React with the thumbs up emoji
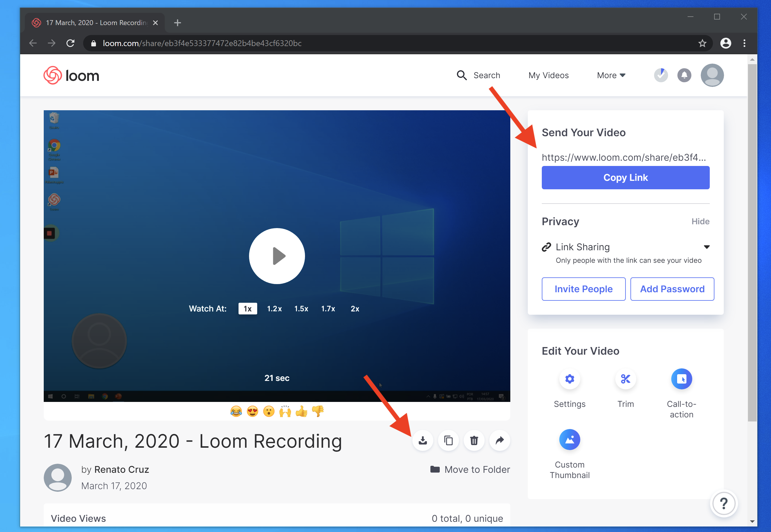This screenshot has height=532, width=771. pos(301,411)
